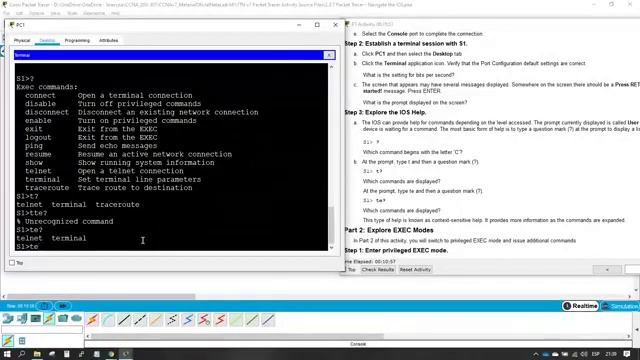This screenshot has height=360, width=640.
Task: Choose the solid black Copper Straight-Through cable
Action: [124, 320]
